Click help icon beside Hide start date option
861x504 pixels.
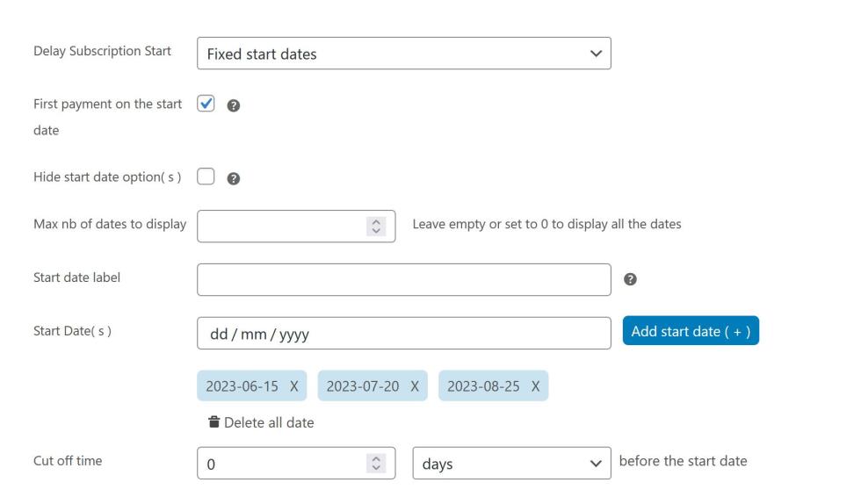click(234, 178)
